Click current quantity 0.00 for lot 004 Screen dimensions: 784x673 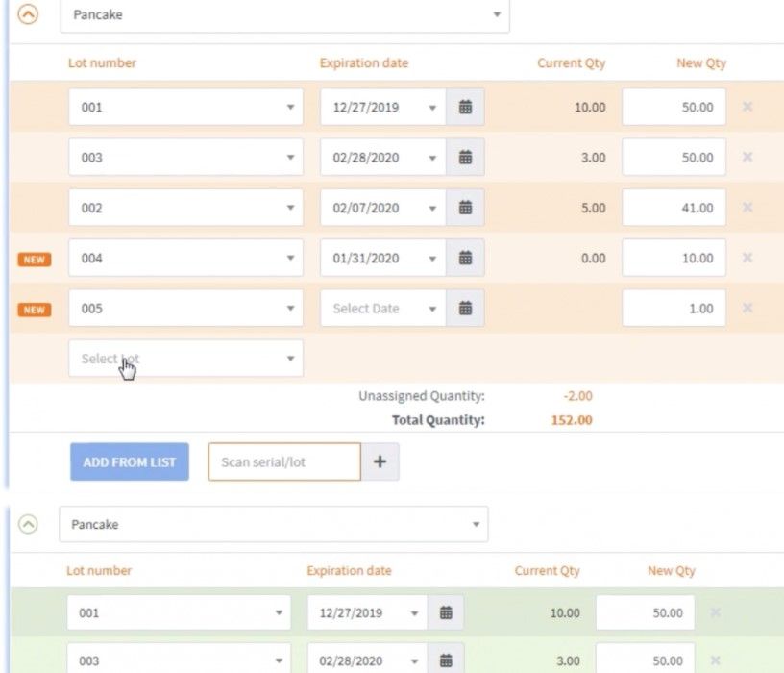(593, 259)
